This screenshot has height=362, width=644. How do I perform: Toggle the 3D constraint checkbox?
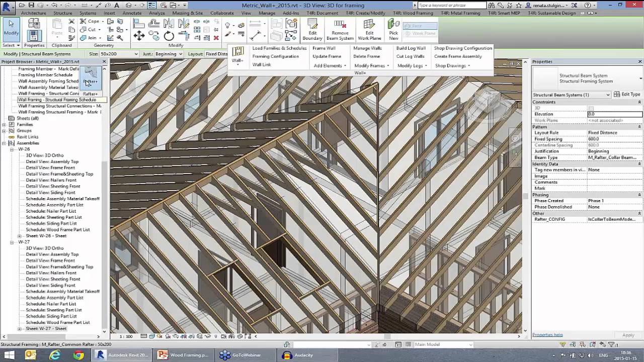point(591,108)
